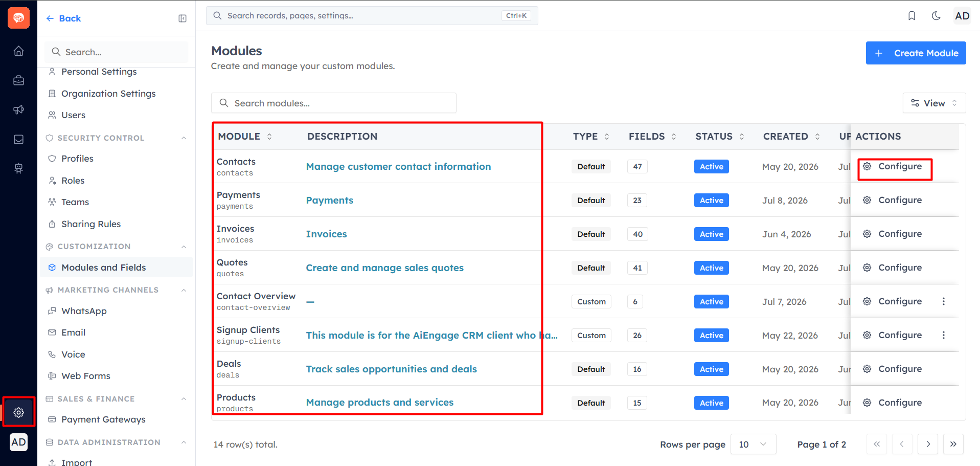The image size is (980, 466).
Task: Go to the previous page
Action: (902, 444)
